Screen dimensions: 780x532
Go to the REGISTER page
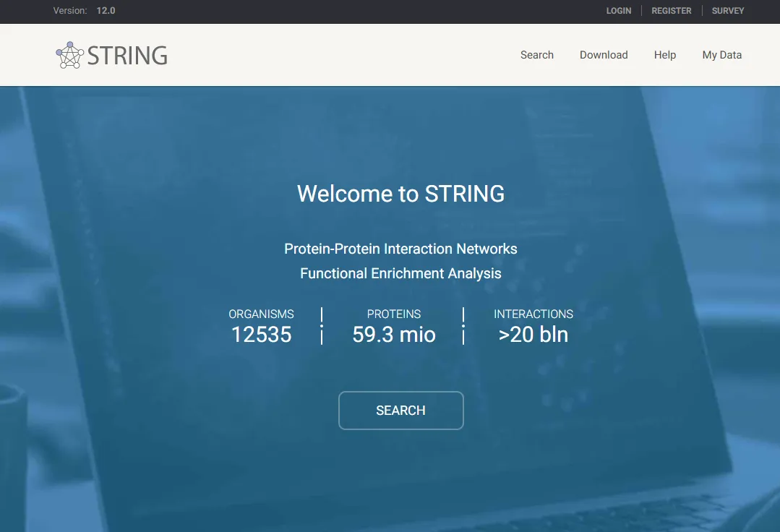671,11
